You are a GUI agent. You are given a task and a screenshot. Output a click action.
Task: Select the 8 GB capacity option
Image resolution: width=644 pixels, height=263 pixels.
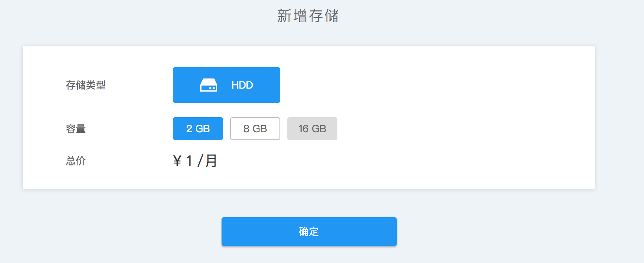coord(255,129)
